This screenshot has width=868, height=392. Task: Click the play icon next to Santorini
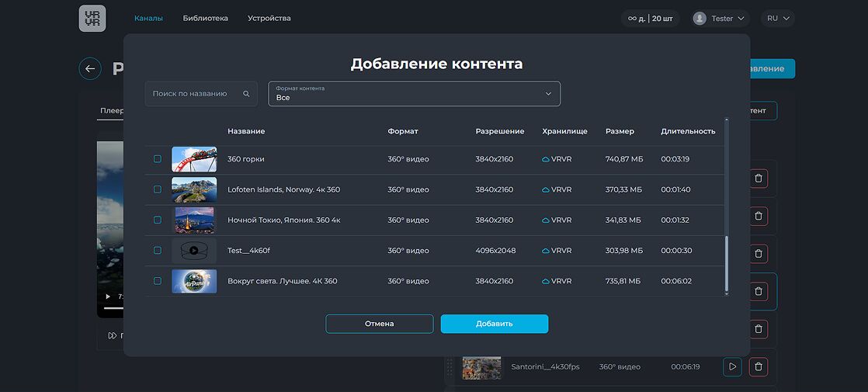click(x=732, y=366)
